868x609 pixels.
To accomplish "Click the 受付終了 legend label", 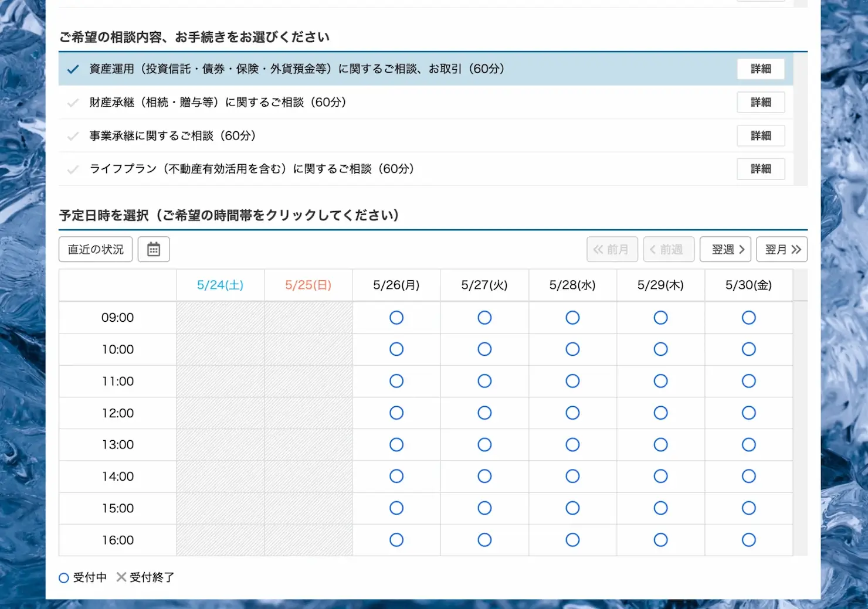I will point(152,577).
